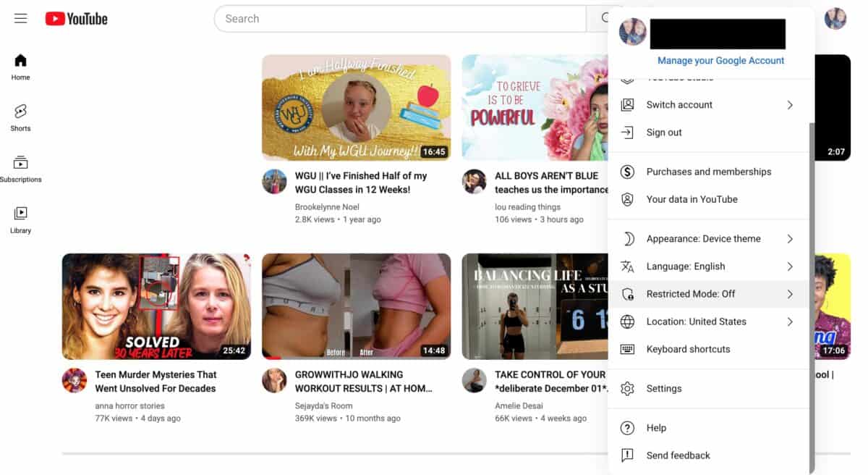Open Restricted Mode: Off option
868x475 pixels.
[708, 294]
